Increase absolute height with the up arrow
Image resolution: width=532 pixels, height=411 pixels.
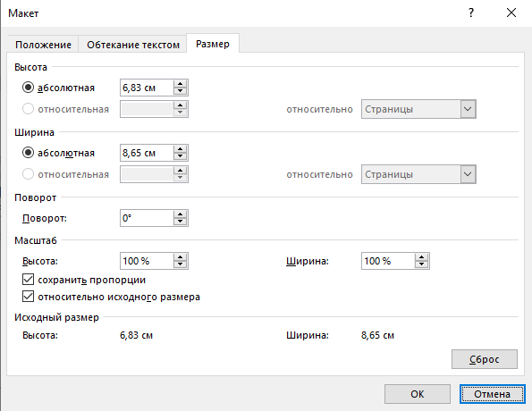tap(180, 84)
